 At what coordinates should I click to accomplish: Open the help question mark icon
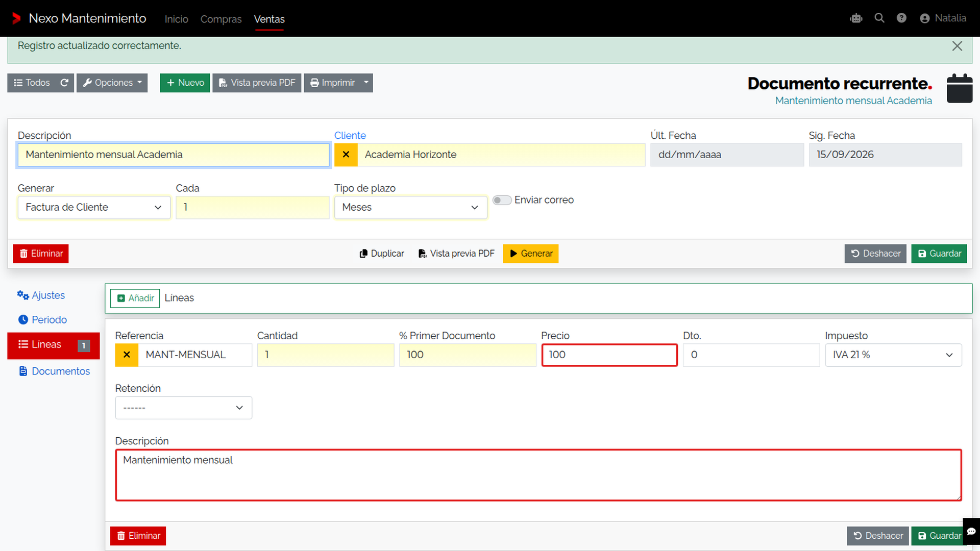pyautogui.click(x=901, y=18)
